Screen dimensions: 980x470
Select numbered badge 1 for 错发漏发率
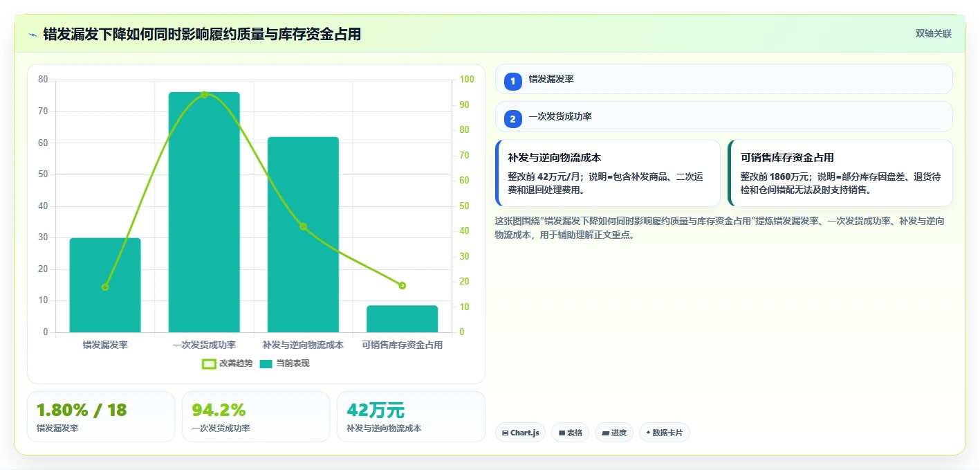tap(512, 82)
